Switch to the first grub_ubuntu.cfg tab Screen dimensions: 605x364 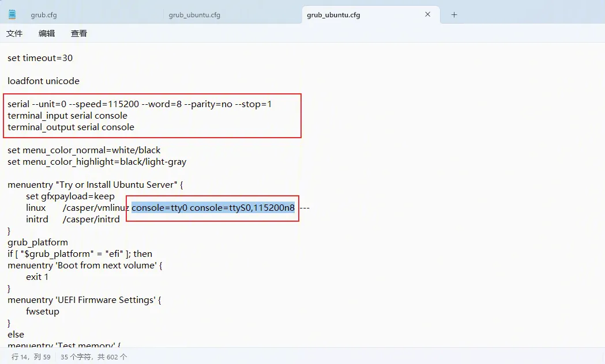(194, 15)
